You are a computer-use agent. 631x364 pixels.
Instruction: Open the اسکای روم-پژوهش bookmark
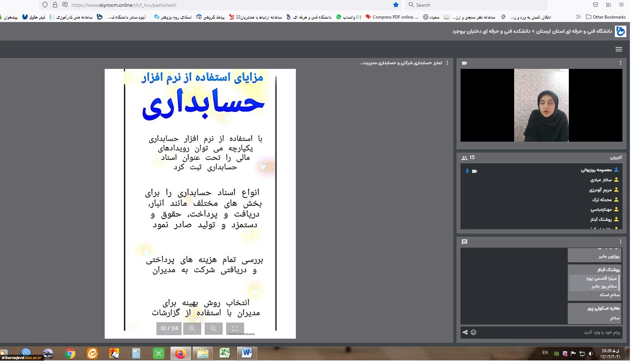[x=173, y=17]
